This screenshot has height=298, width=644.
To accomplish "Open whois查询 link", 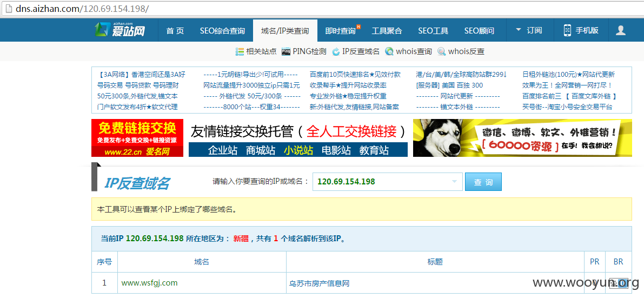I will click(414, 51).
